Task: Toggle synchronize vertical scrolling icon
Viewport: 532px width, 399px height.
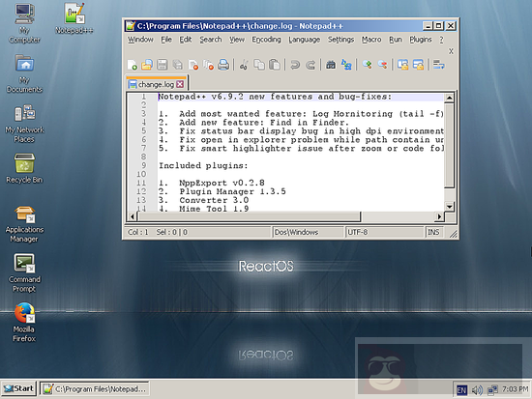Action: click(x=402, y=65)
